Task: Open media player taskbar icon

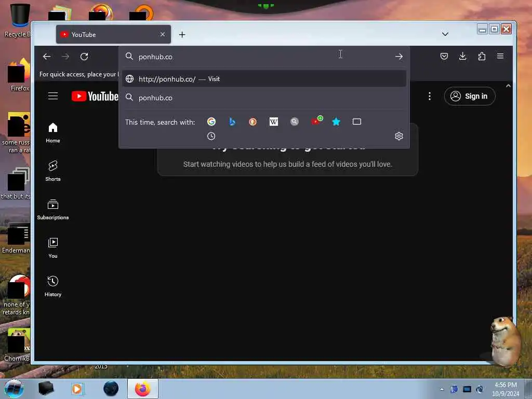Action: pyautogui.click(x=77, y=389)
